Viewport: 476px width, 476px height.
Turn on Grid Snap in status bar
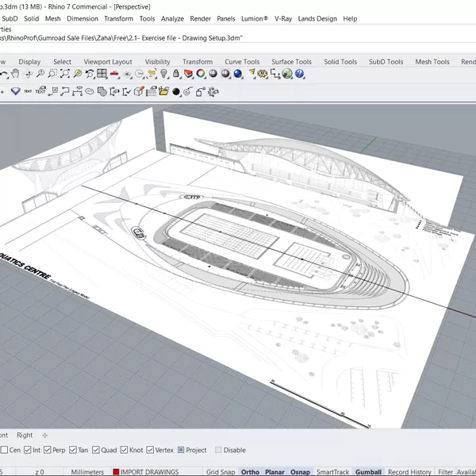(221, 472)
